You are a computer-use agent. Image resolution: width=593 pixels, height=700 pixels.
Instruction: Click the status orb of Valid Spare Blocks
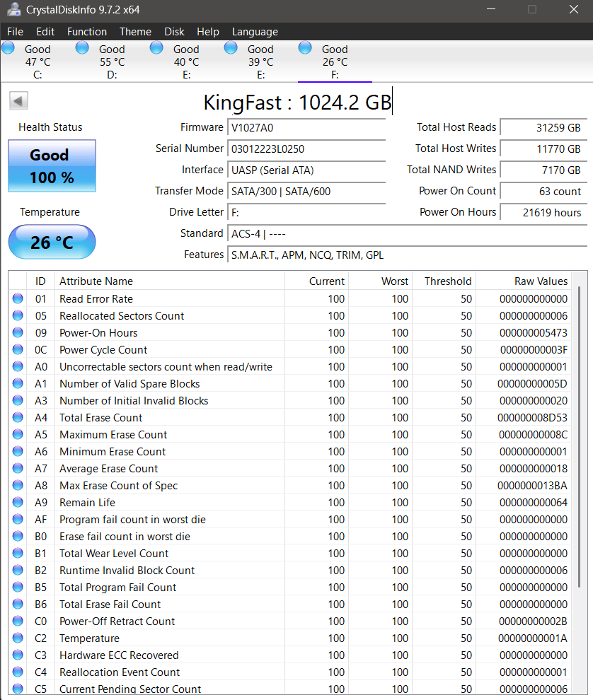[18, 383]
